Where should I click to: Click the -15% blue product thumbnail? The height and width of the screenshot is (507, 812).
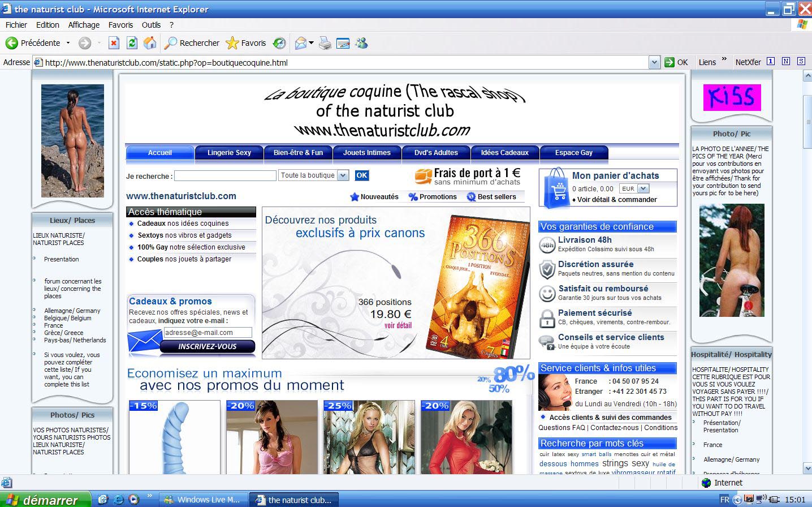175,437
